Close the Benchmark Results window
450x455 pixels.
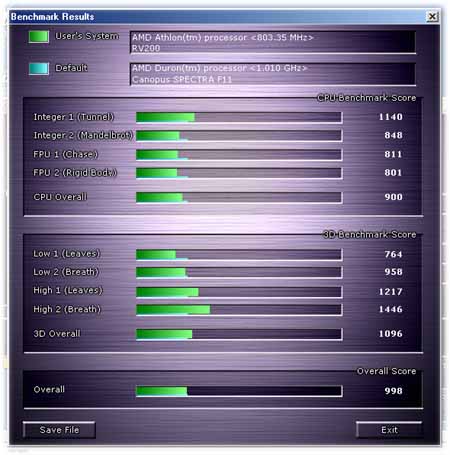[432, 16]
